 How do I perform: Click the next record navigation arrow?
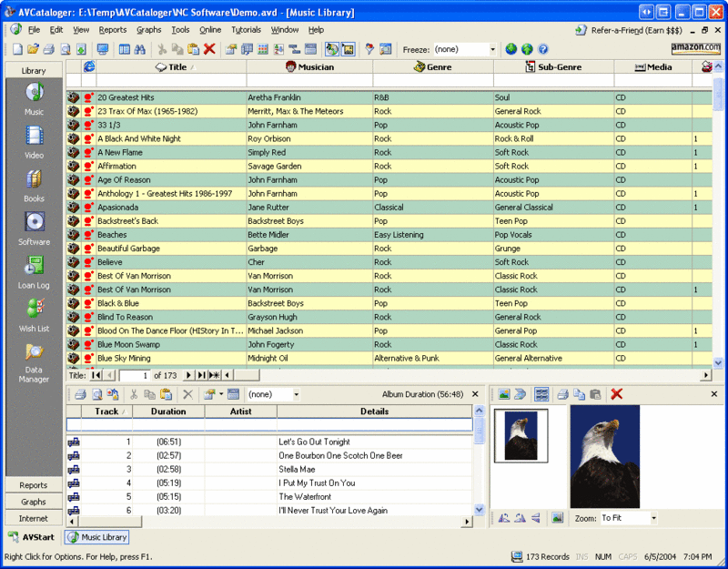tap(187, 374)
